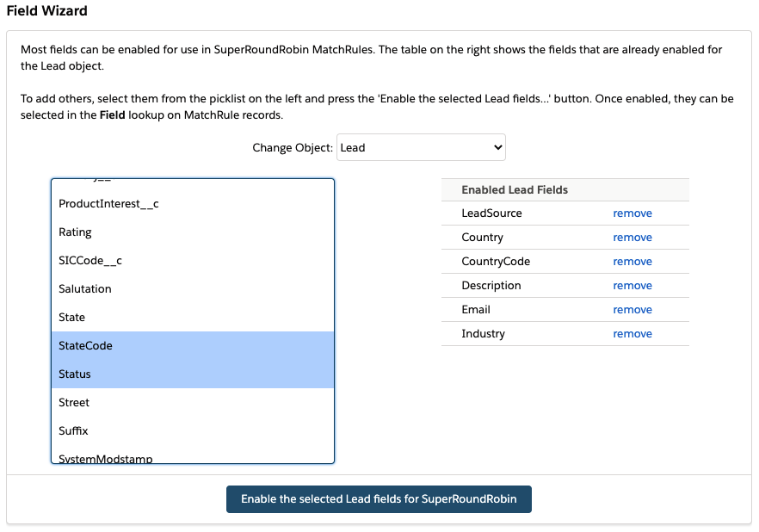Click the highlighted Status option
This screenshot has width=759, height=532.
click(x=193, y=374)
